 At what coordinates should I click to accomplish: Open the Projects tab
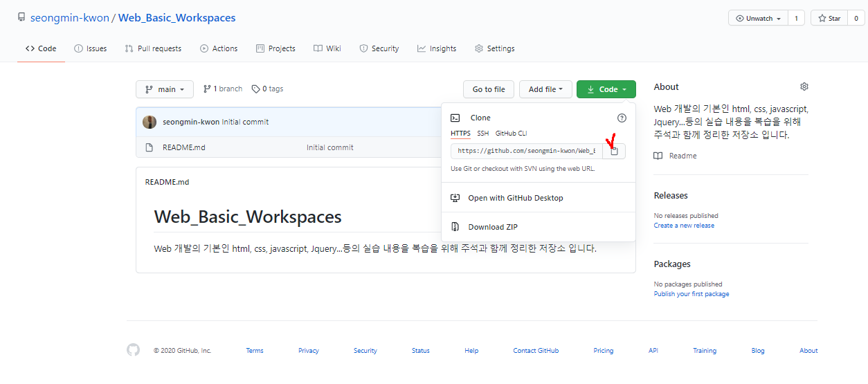pos(275,48)
